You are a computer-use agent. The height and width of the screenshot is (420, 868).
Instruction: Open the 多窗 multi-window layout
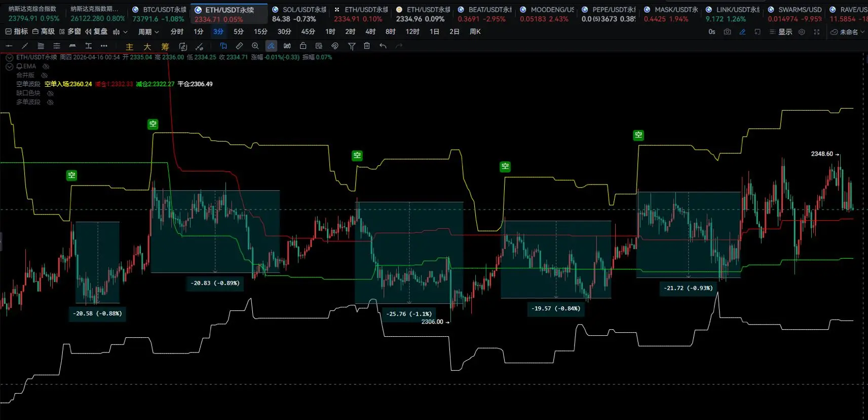[x=70, y=31]
